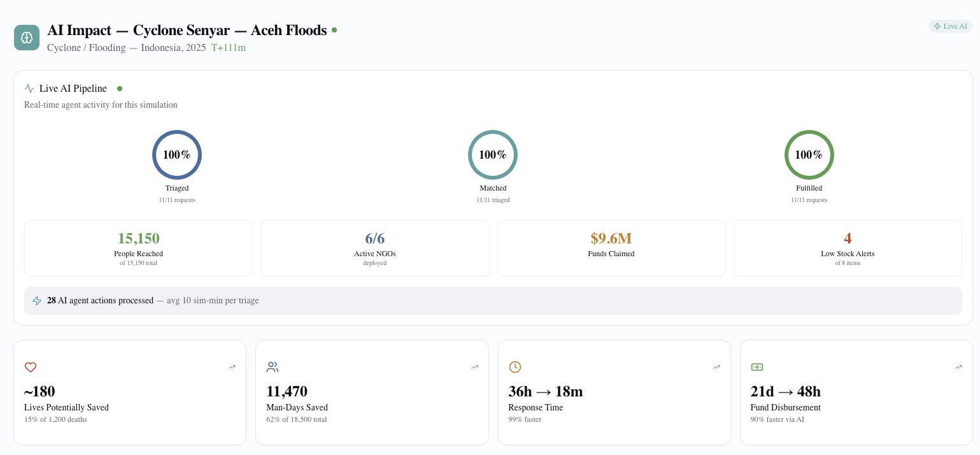
Task: Click the banknote icon above Fund Disbursement
Action: [x=757, y=367]
